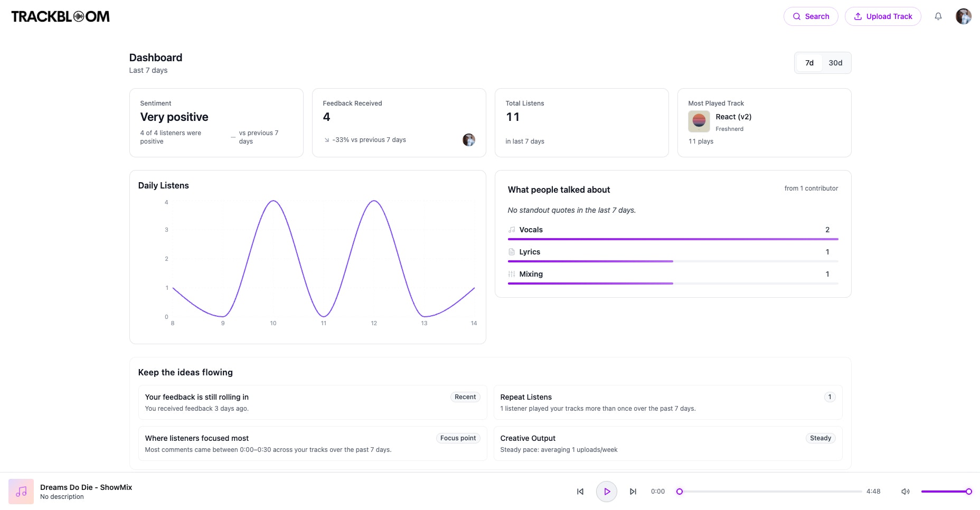
Task: Adjust the volume slider
Action: [x=946, y=492]
